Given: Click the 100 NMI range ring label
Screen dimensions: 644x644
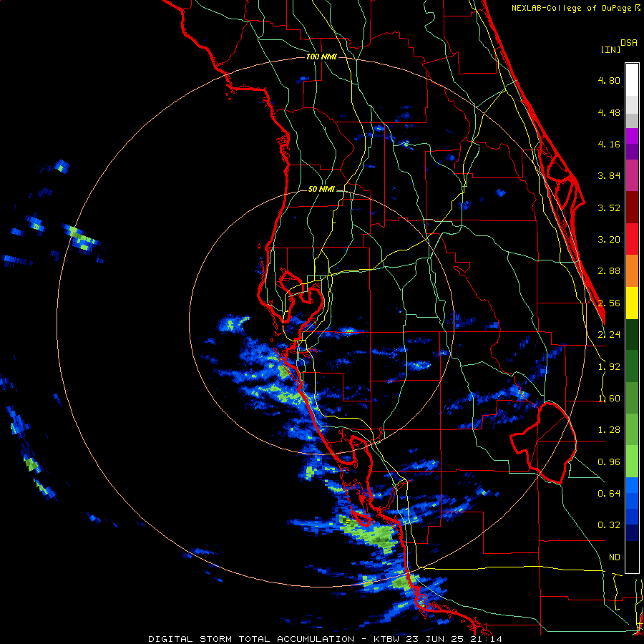Looking at the screenshot, I should click(321, 57).
